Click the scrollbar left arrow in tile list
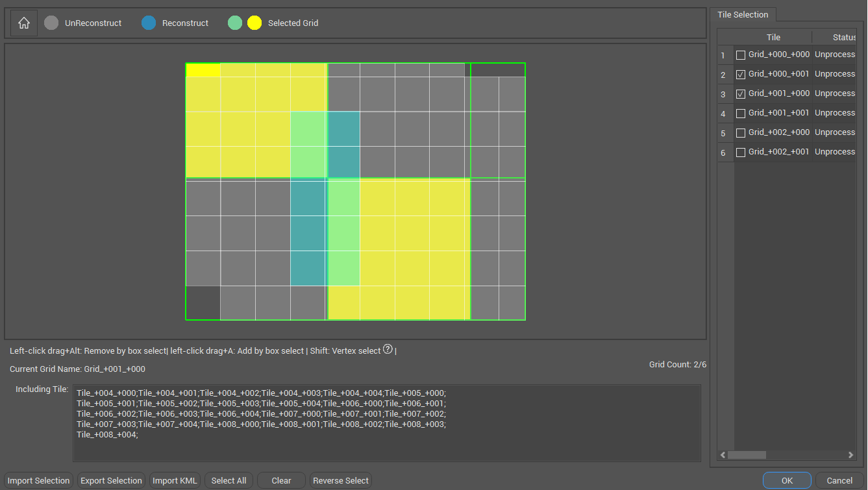The width and height of the screenshot is (868, 490). (723, 456)
